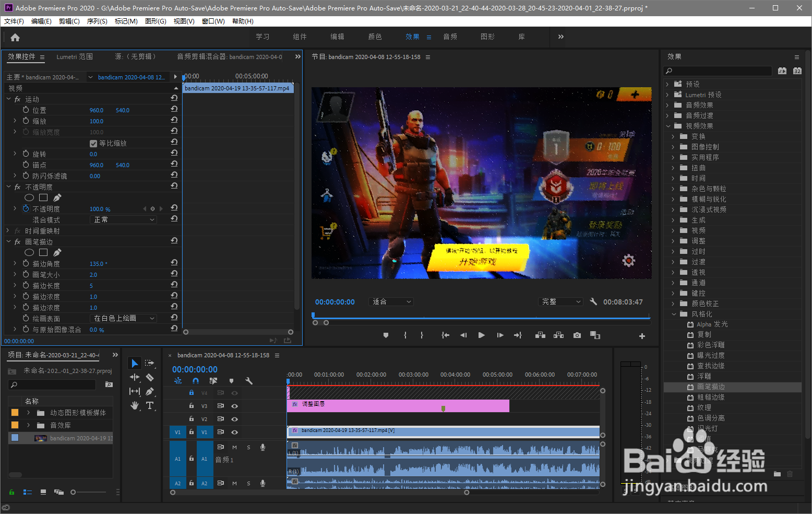
Task: Click the effects panel search field
Action: pos(717,71)
